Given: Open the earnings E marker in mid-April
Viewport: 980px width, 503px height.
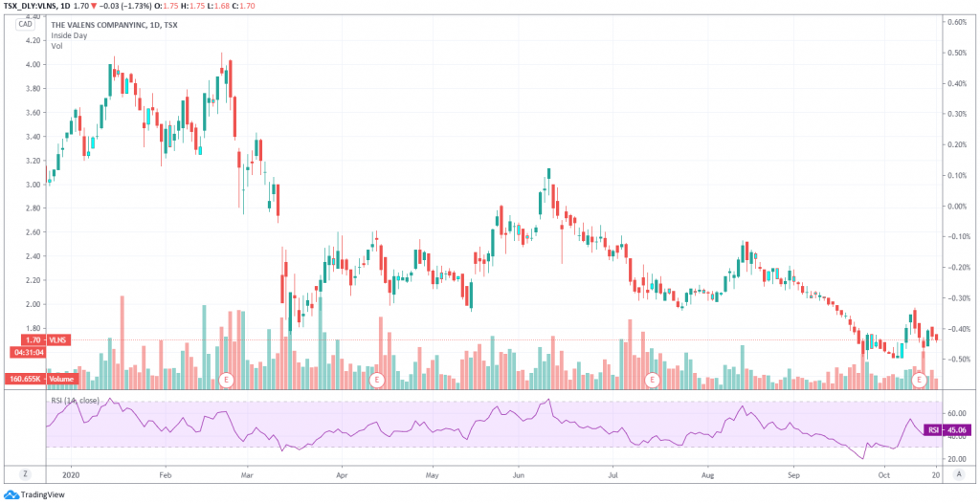Looking at the screenshot, I should coord(375,380).
